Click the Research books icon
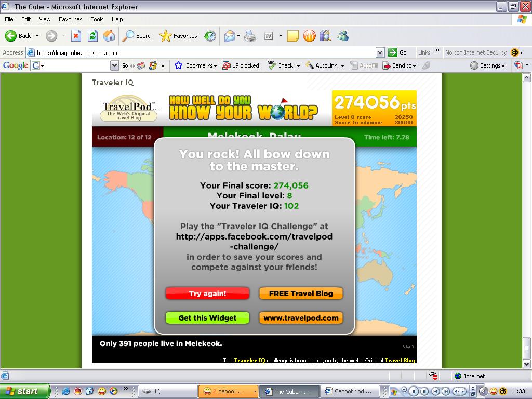The image size is (532, 399). tap(325, 36)
